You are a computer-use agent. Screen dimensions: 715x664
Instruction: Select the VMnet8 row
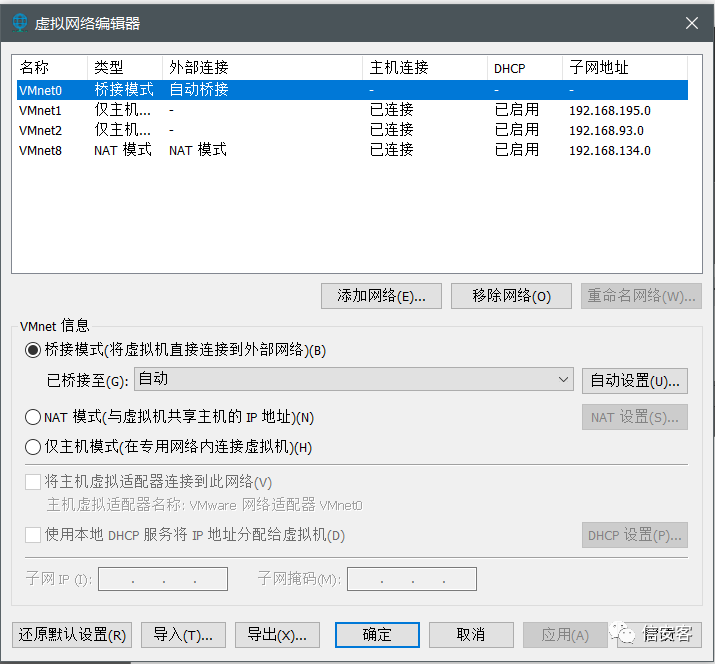pos(352,150)
